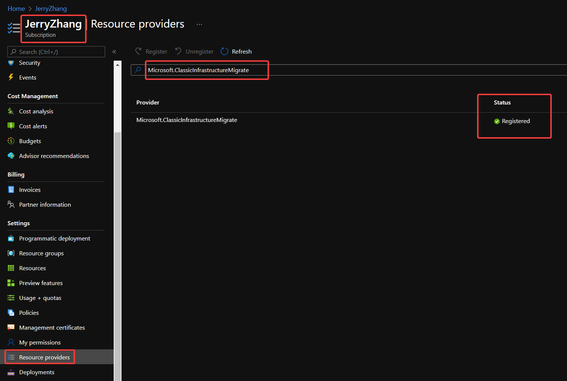Click the Home breadcrumb link
The width and height of the screenshot is (567, 381).
(16, 9)
